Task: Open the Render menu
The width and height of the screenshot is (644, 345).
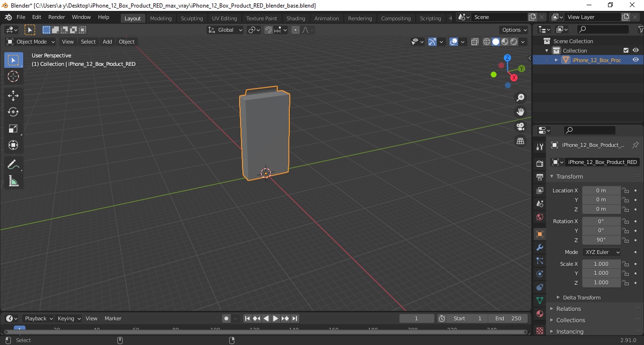Action: tap(56, 17)
